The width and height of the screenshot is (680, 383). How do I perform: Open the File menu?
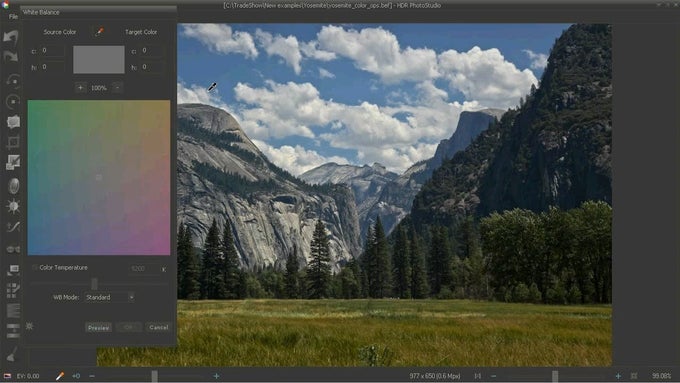tap(13, 16)
